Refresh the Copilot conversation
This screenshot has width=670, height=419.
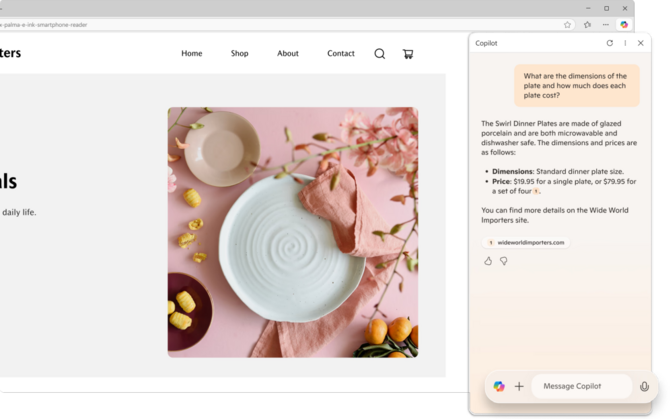pos(610,43)
